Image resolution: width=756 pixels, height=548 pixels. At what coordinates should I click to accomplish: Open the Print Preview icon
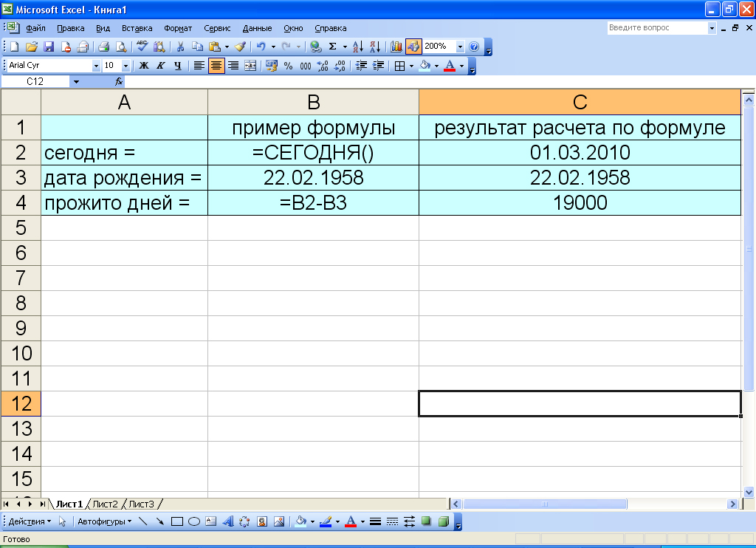click(121, 47)
